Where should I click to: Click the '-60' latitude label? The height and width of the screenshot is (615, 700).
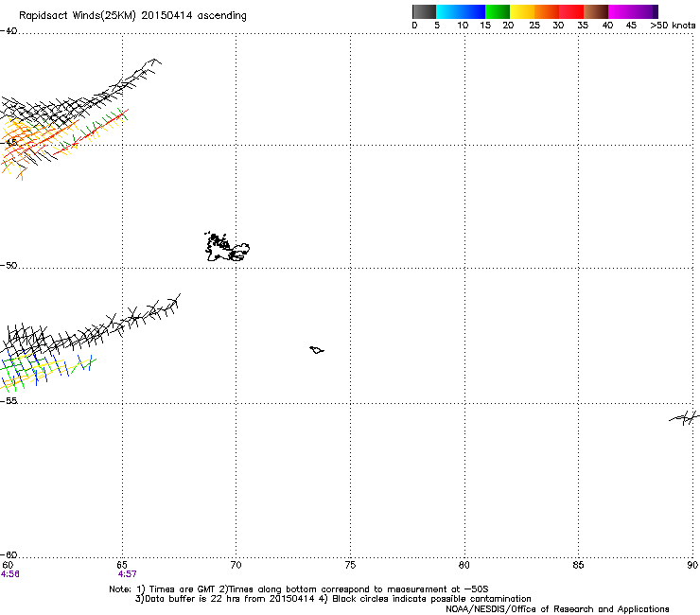(9, 554)
